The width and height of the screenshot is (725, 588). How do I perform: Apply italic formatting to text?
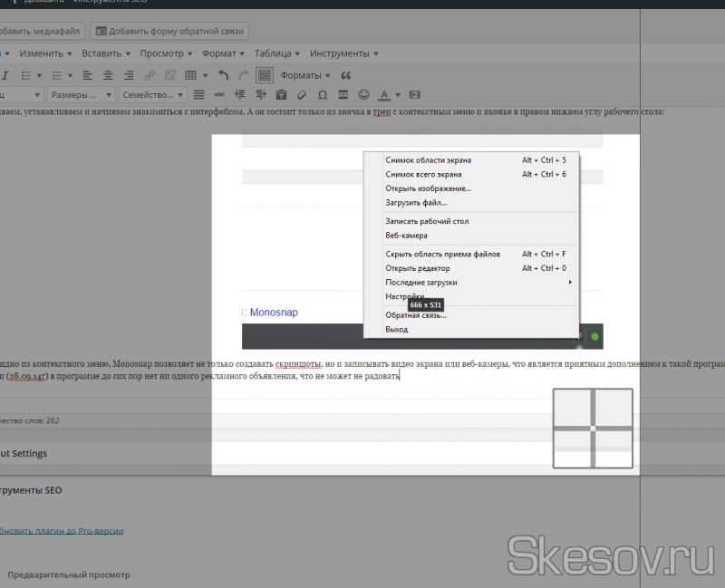[5, 75]
